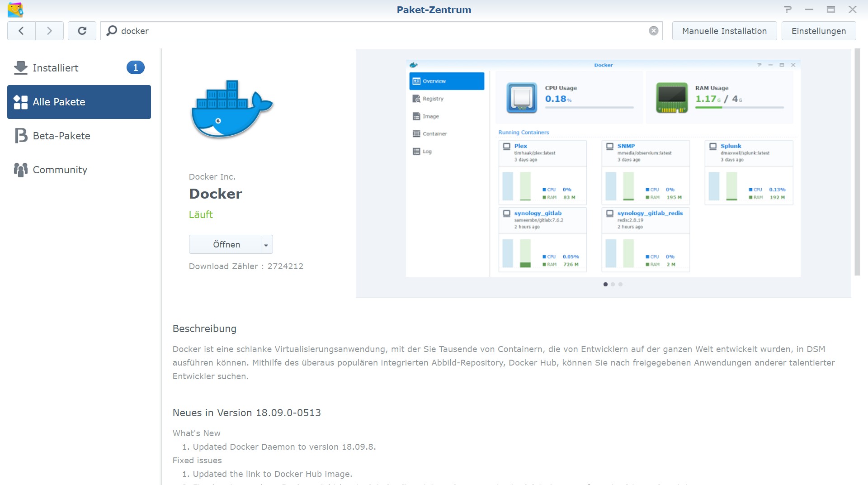Click the back navigation arrow
The height and width of the screenshot is (485, 868).
click(x=21, y=31)
